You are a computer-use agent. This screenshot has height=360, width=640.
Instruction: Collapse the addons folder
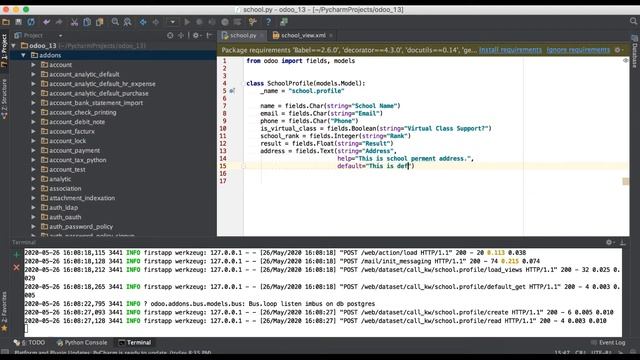tap(23, 55)
